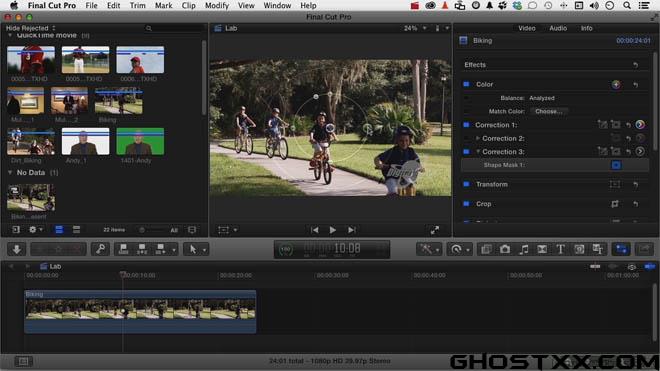
Task: Open the Effects browser
Action: click(486, 249)
